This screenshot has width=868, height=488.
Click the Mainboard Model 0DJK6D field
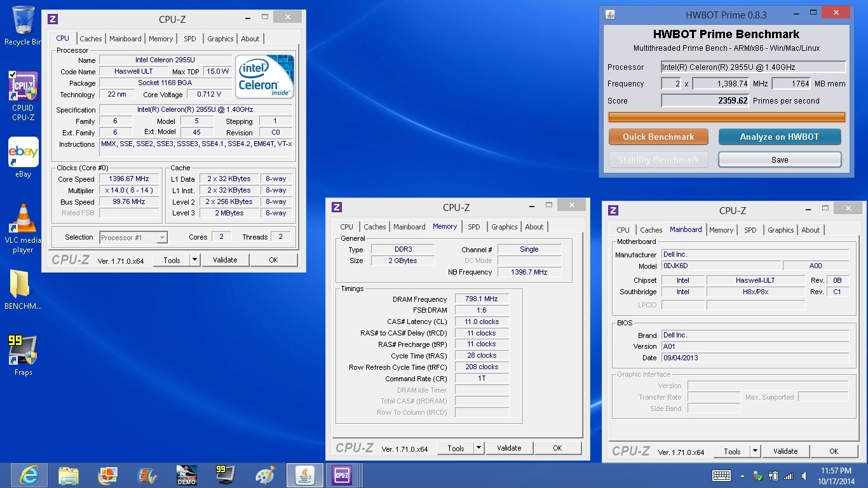click(x=721, y=266)
